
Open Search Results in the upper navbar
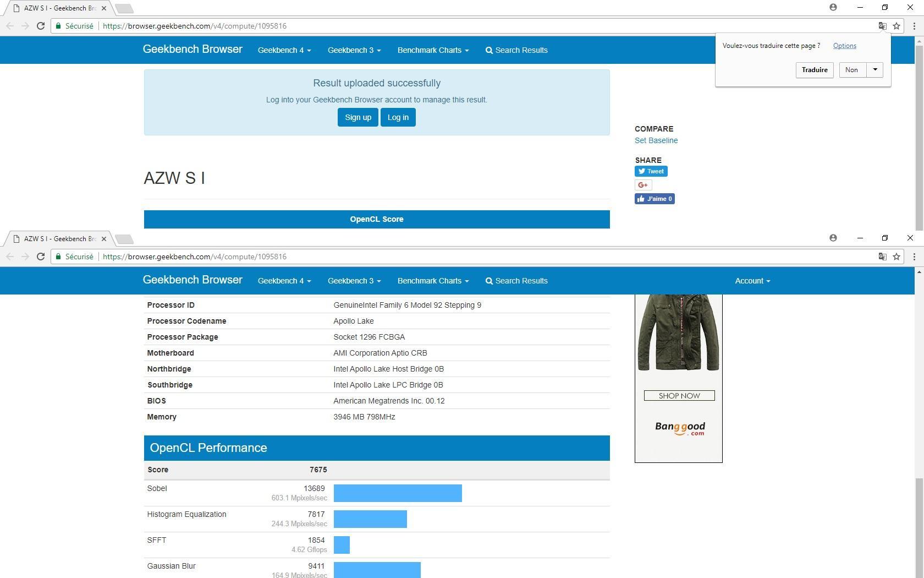tap(516, 50)
